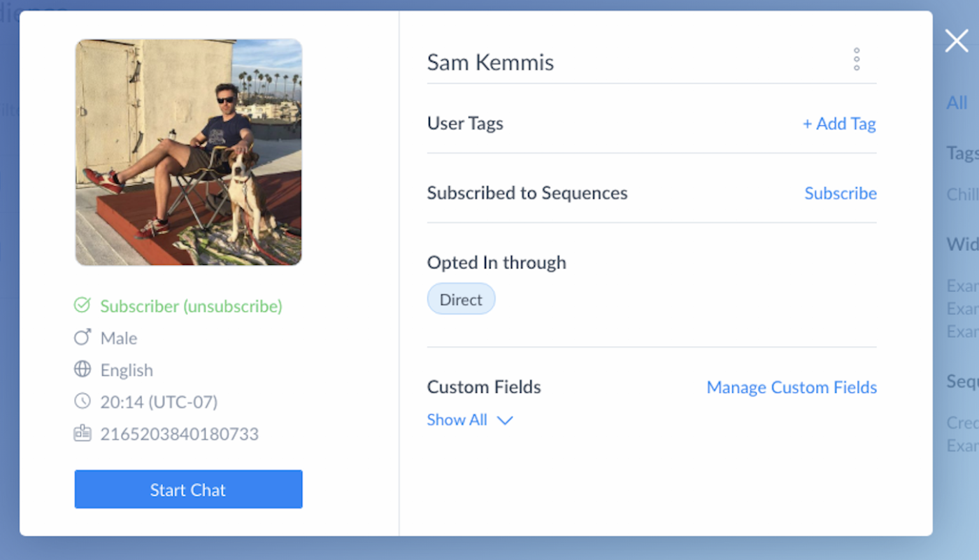This screenshot has height=560, width=979.
Task: Close the subscriber profile dialog
Action: point(956,41)
